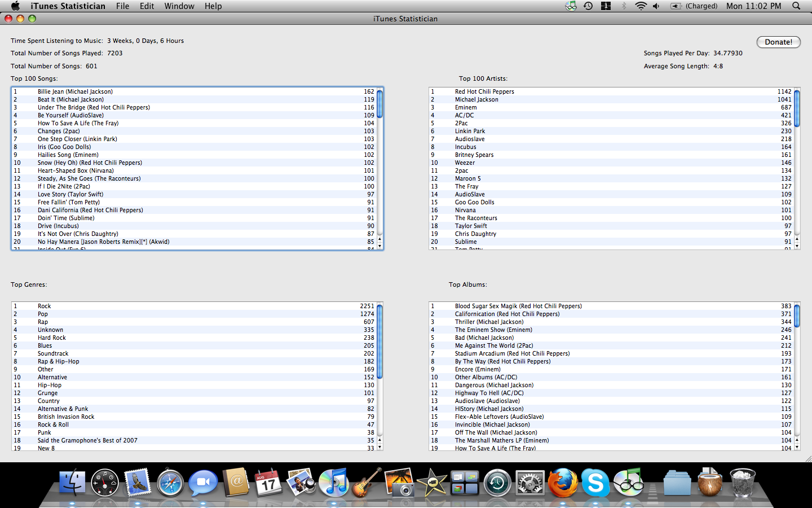Click the Bluetooth menu bar icon

[624, 6]
